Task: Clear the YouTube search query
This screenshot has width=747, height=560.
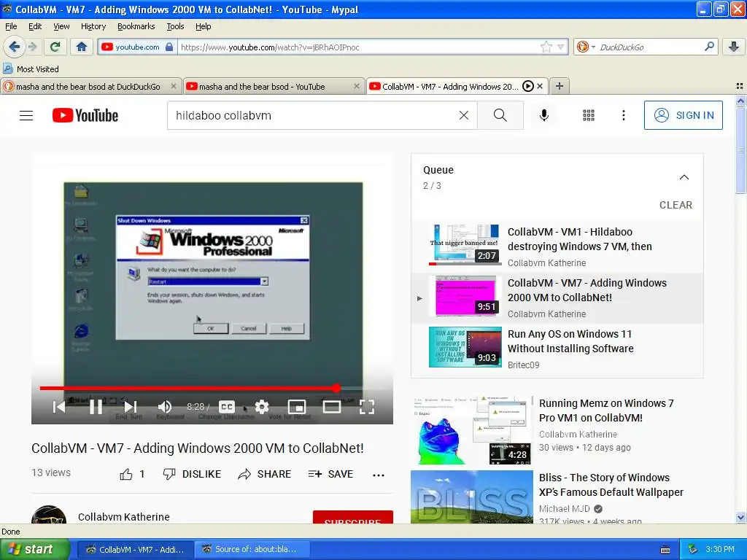Action: coord(463,115)
